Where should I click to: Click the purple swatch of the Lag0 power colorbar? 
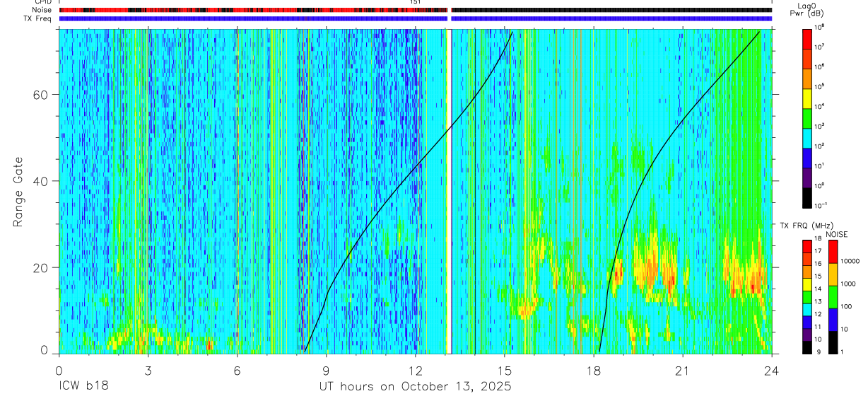point(807,177)
